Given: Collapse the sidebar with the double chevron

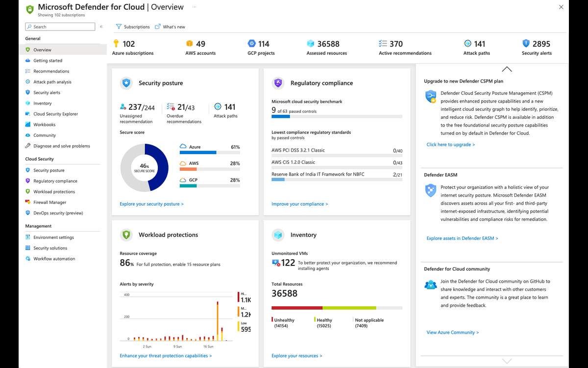Looking at the screenshot, I should (x=101, y=27).
